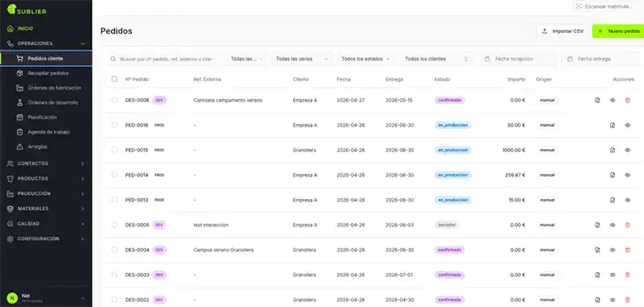The image size is (644, 307).
Task: Open Planificación in the sidebar
Action: coord(46,118)
